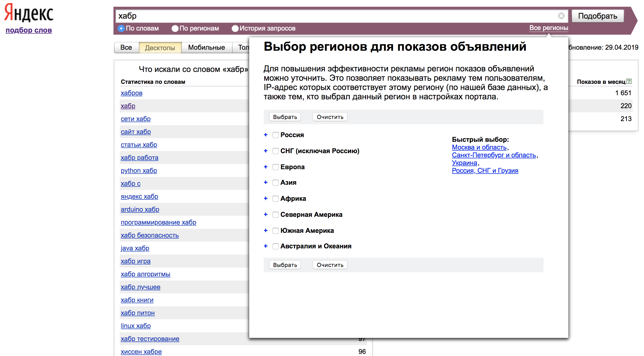Switch to the Все tab
This screenshot has width=644, height=356.
[126, 48]
